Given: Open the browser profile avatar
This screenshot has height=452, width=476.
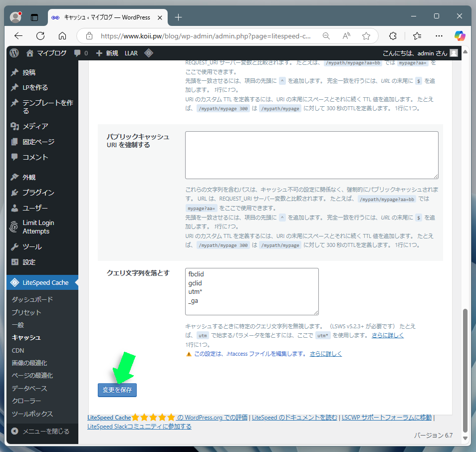Looking at the screenshot, I should 15,17.
